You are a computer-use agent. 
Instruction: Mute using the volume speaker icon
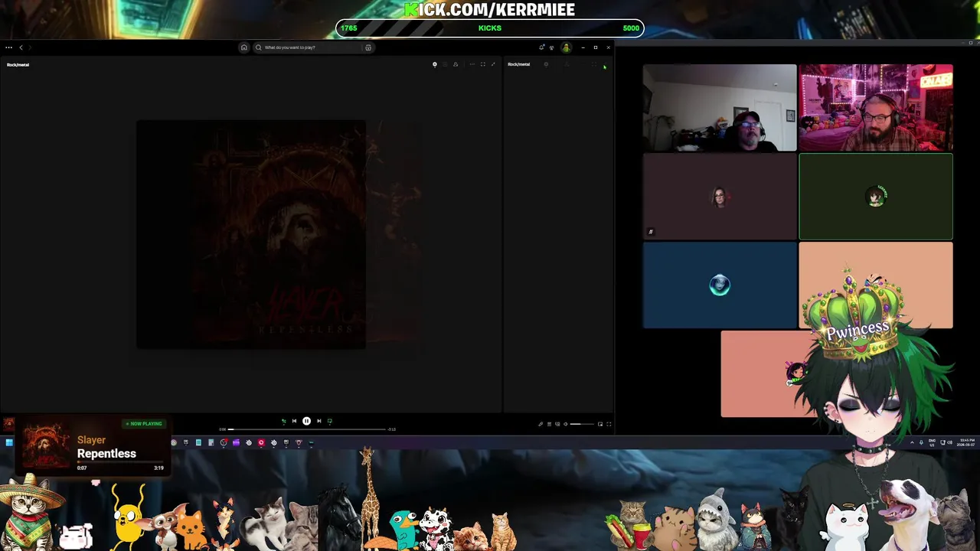point(566,424)
